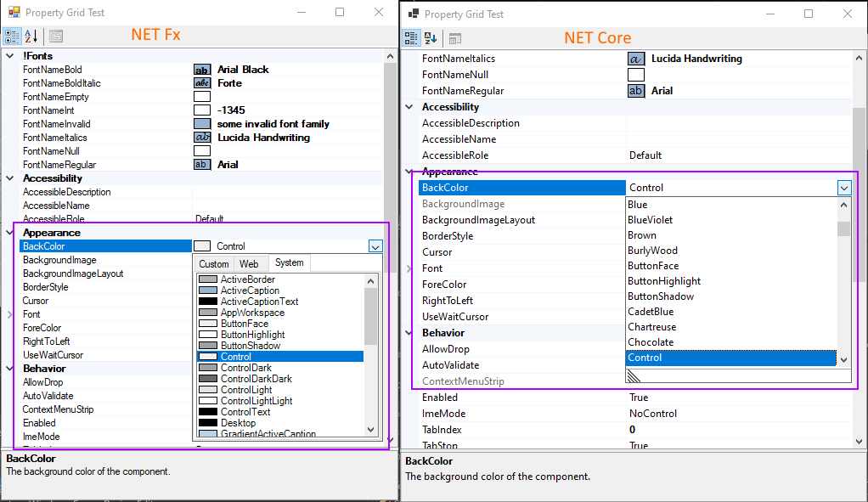868x502 pixels.
Task: Click Categorized view icon in NET Core window
Action: pyautogui.click(x=411, y=38)
